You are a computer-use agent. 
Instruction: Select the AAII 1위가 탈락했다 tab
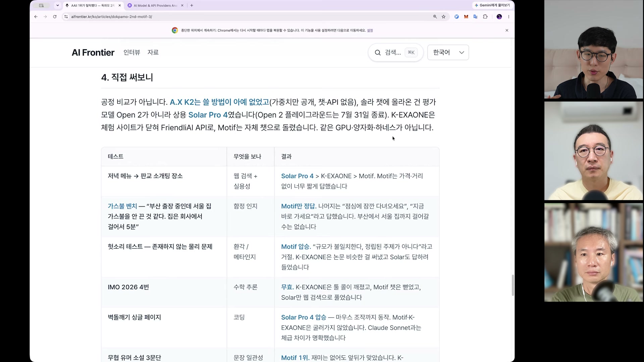93,5
